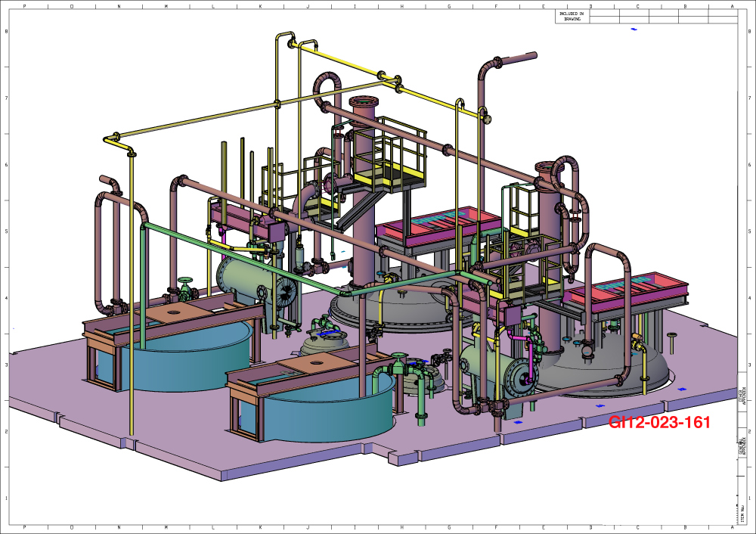Select the small grey manhole dome near front tank
This screenshot has height=534, width=756.
click(x=325, y=344)
